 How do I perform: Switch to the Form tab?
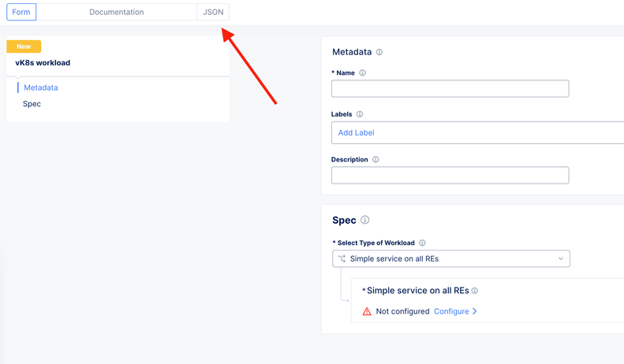pyautogui.click(x=21, y=13)
